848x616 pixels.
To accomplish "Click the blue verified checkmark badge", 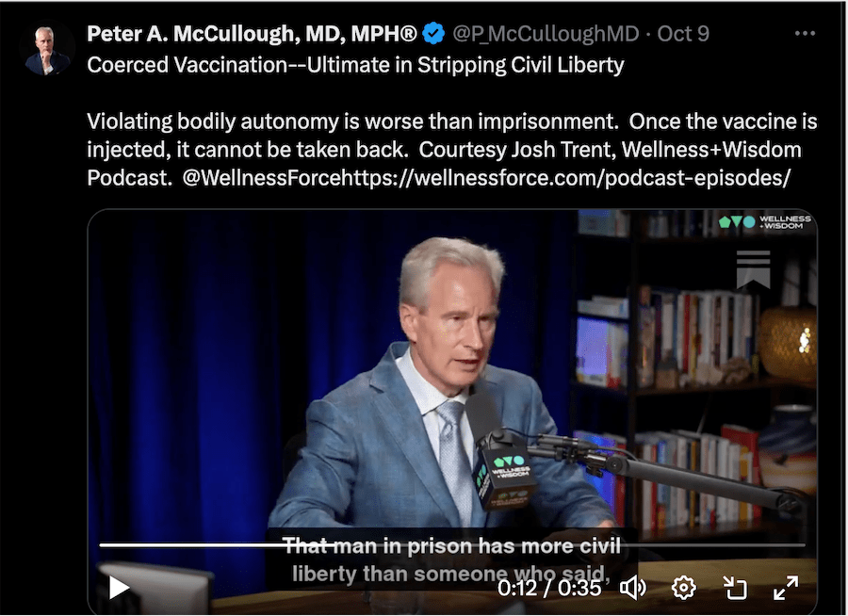I will [x=433, y=34].
